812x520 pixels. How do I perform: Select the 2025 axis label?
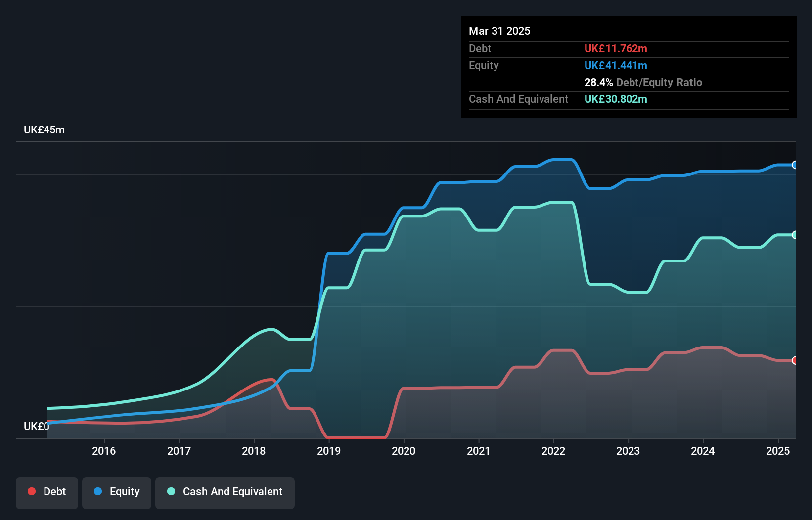click(777, 451)
